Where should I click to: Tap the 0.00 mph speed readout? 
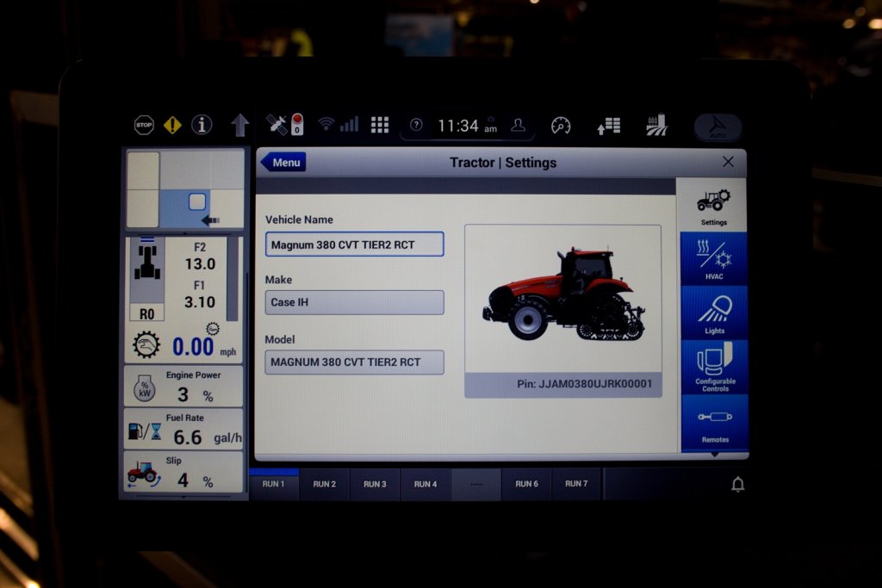[x=193, y=347]
